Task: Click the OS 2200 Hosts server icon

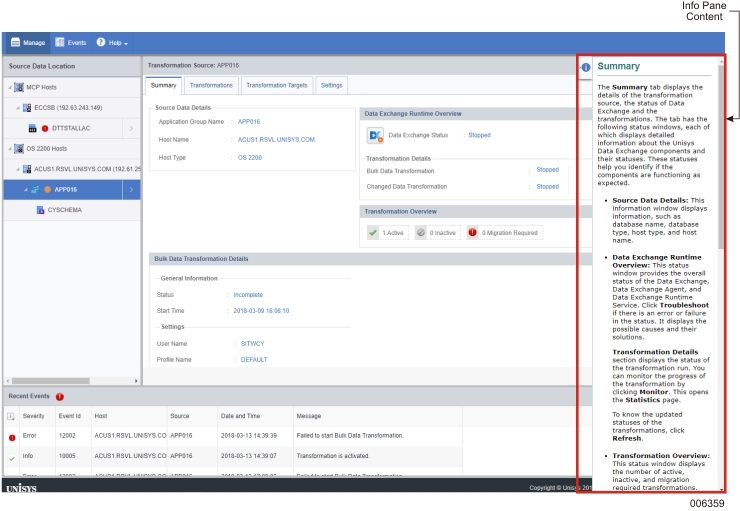Action: [19, 149]
